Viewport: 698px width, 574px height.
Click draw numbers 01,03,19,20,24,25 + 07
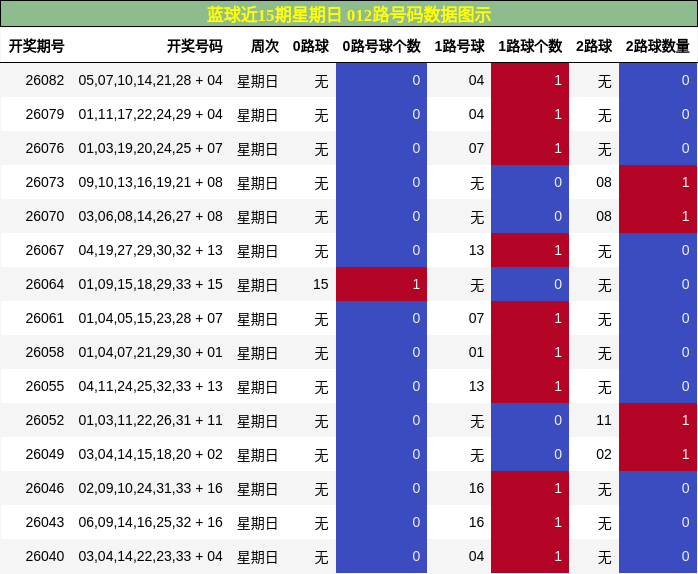click(150, 148)
